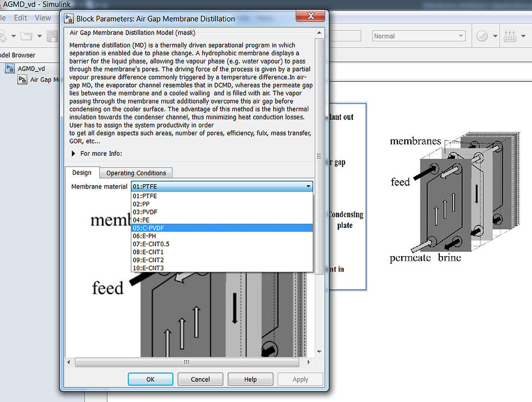This screenshot has height=402, width=532.
Task: Choose 06:E-PH membrane material
Action: point(221,236)
